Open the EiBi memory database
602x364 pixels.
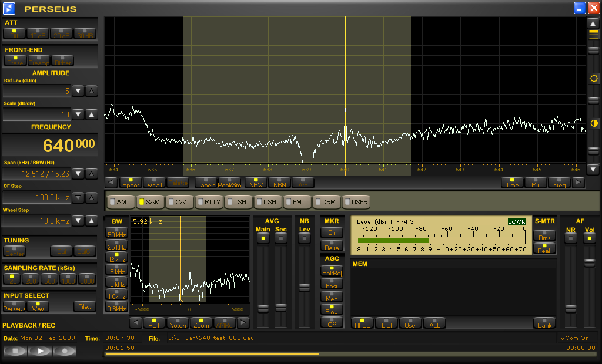pos(387,323)
